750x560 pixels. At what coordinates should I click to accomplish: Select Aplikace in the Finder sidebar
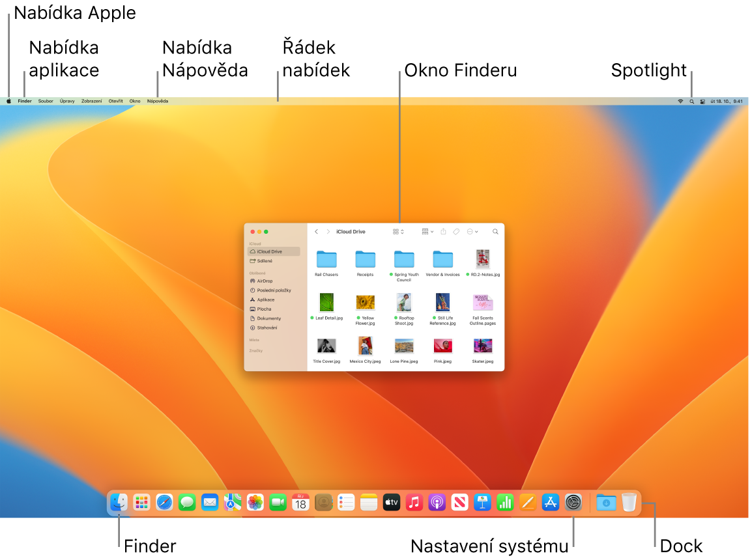pos(274,300)
